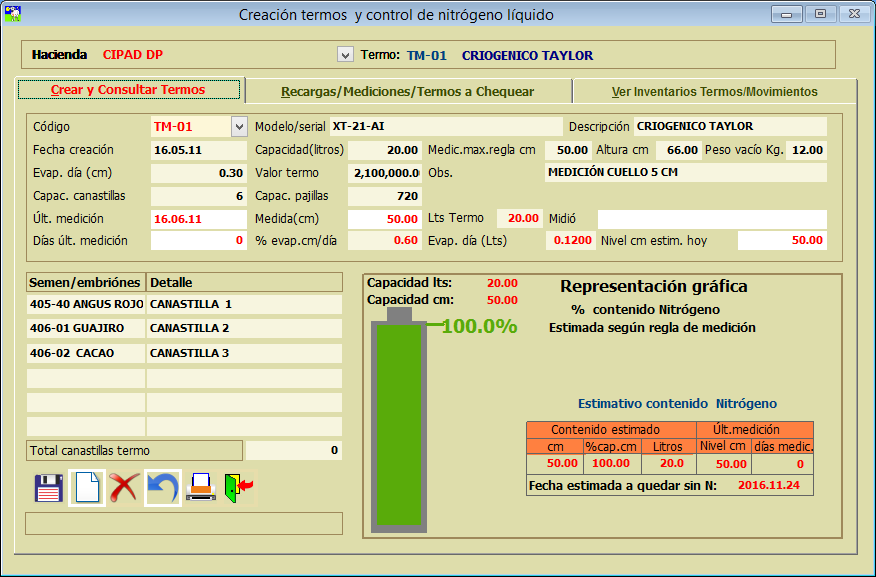Click the green door exit icon

coord(238,488)
